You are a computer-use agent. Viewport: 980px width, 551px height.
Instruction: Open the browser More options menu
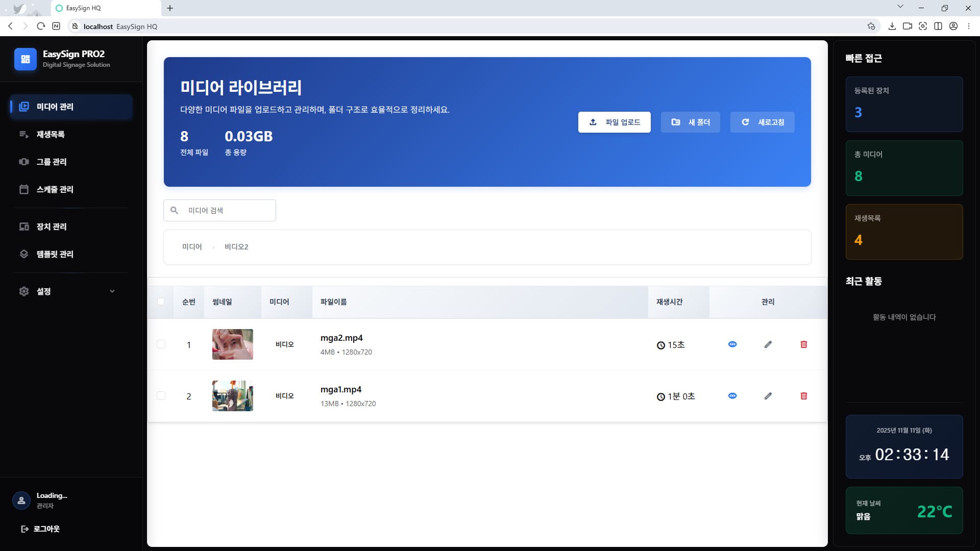(x=969, y=26)
